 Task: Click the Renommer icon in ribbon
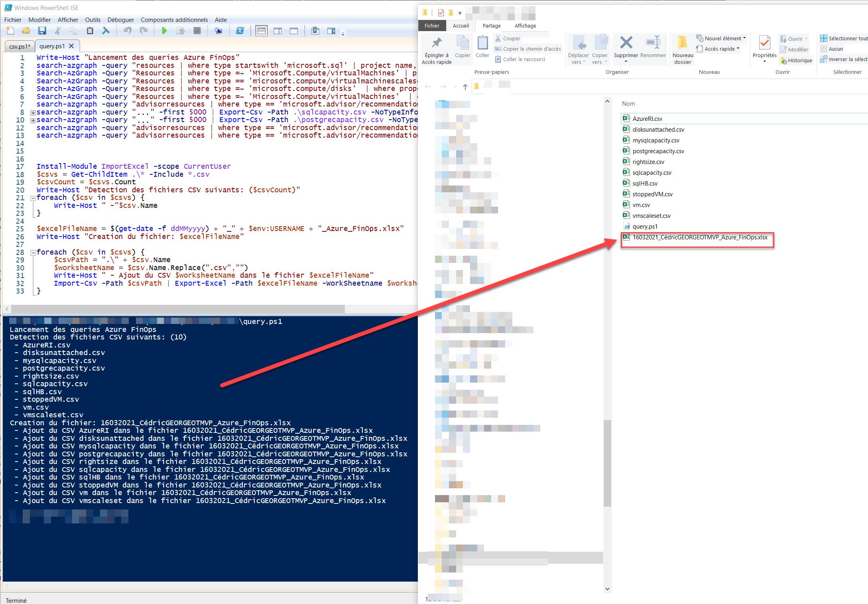653,43
